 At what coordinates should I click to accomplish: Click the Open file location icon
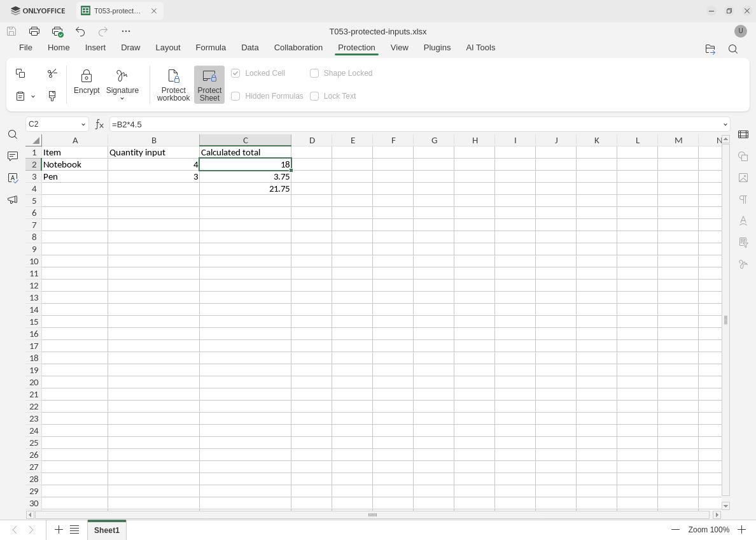[710, 49]
